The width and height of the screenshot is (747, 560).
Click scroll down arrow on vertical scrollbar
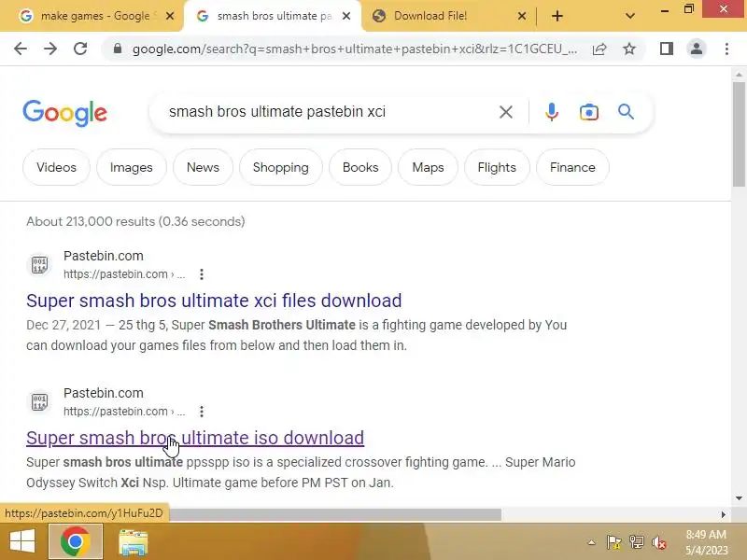[x=739, y=498]
